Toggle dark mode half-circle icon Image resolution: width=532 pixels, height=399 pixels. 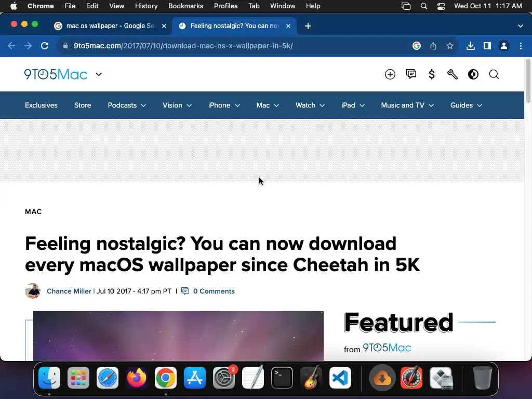(x=473, y=74)
